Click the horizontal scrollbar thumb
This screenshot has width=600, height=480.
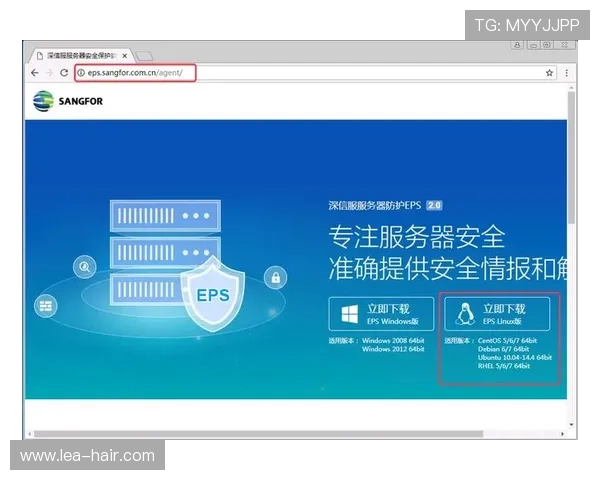(258, 434)
